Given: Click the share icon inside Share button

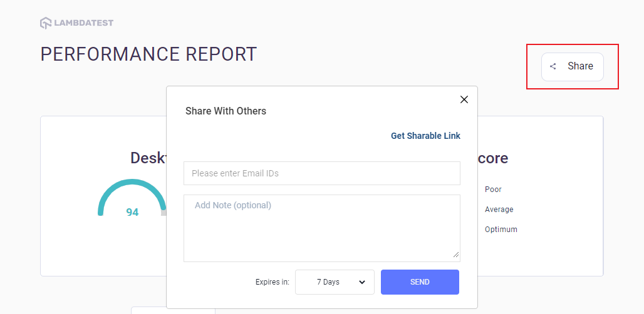Looking at the screenshot, I should [x=553, y=66].
